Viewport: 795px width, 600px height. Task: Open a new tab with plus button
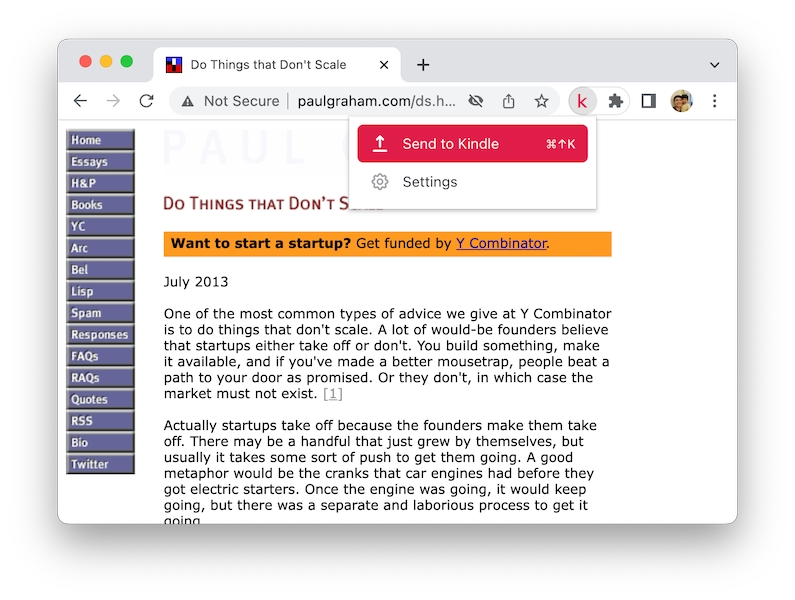[423, 65]
